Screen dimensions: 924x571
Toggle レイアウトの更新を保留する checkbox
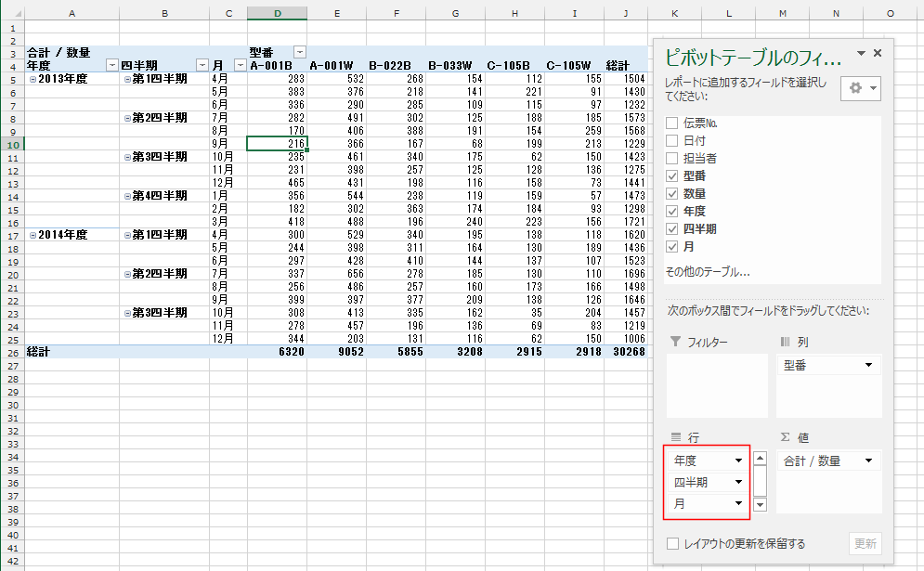(672, 544)
